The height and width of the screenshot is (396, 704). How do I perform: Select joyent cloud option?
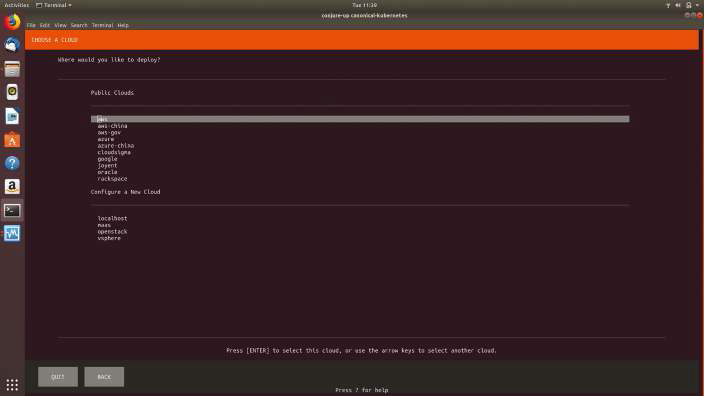tap(107, 165)
